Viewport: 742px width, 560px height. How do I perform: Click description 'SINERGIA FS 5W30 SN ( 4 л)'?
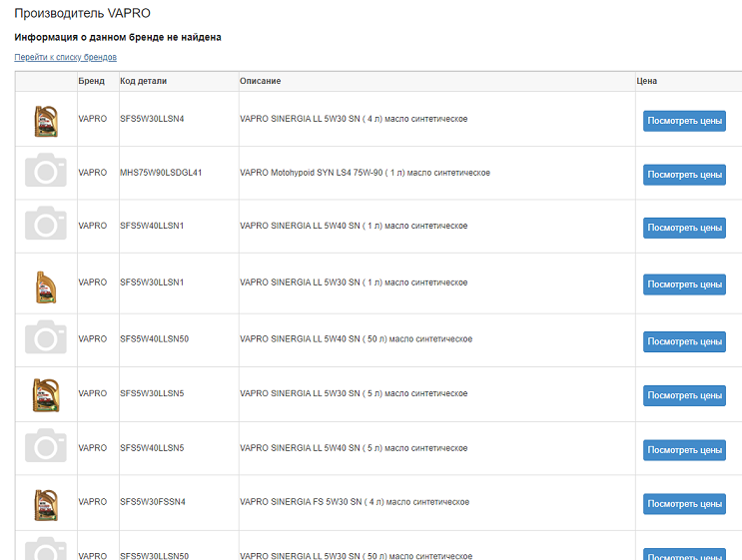coord(328,502)
